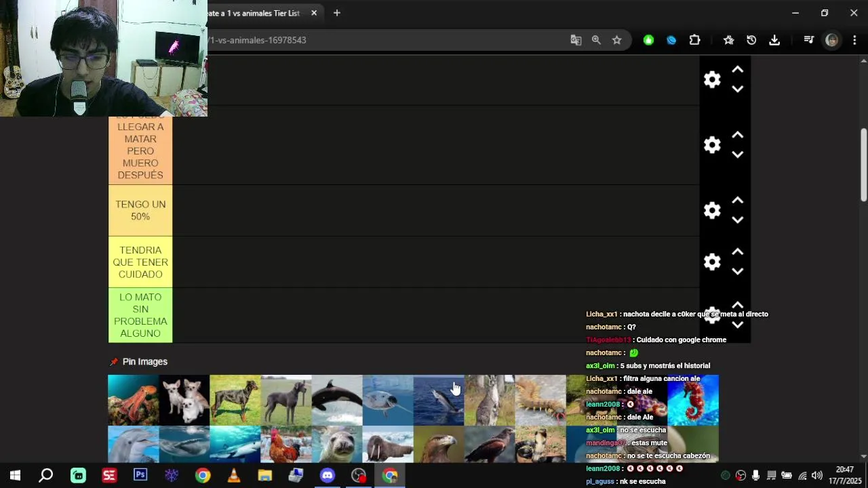This screenshot has width=868, height=488.
Task: Open browser history icon
Action: pyautogui.click(x=751, y=40)
